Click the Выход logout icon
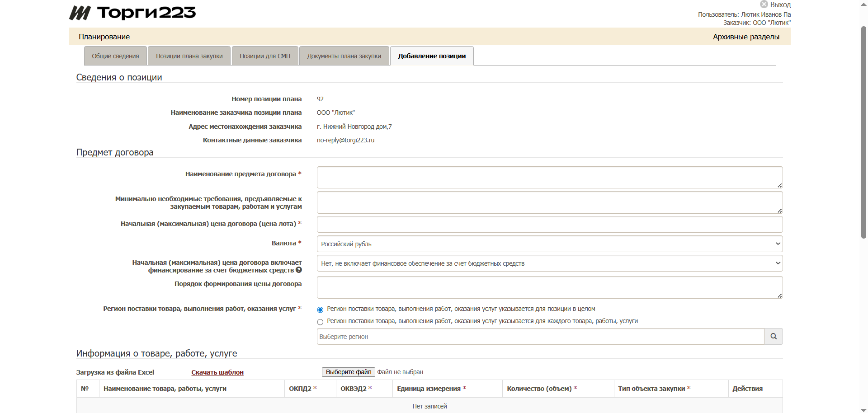Viewport: 868px width, 413px height. (764, 5)
